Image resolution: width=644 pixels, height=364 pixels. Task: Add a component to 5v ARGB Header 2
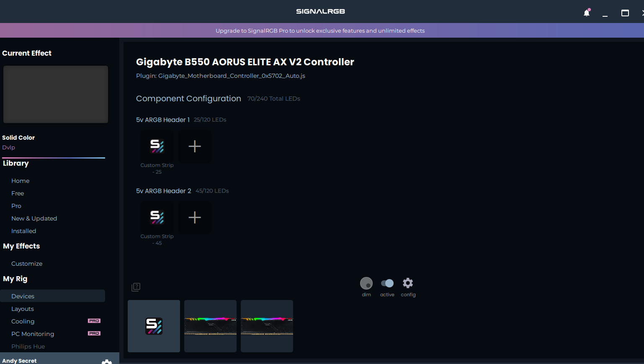coord(195,218)
